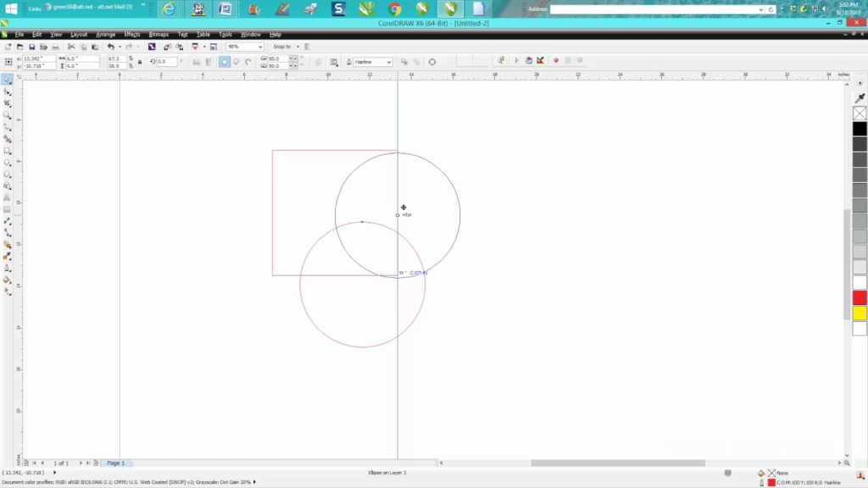This screenshot has width=868, height=488.
Task: Expand the Undo history dropdown arrow
Action: pyautogui.click(x=120, y=47)
